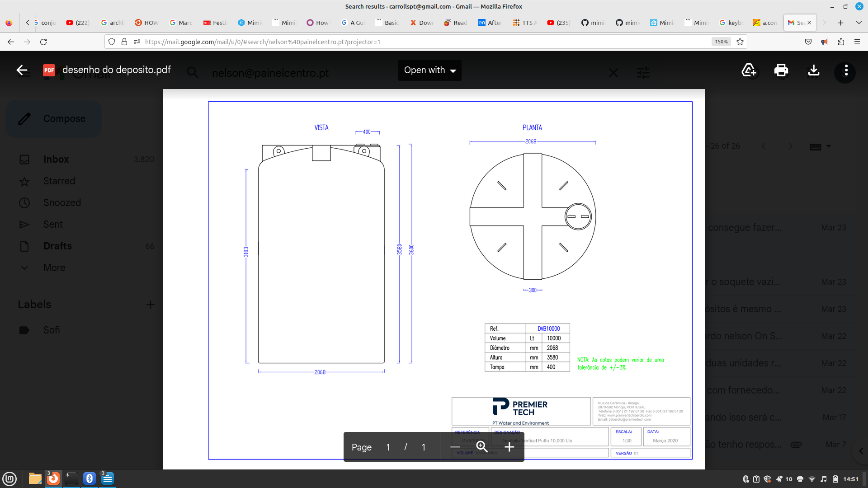Switch to the TTS browser tab
868x488 pixels.
[525, 23]
